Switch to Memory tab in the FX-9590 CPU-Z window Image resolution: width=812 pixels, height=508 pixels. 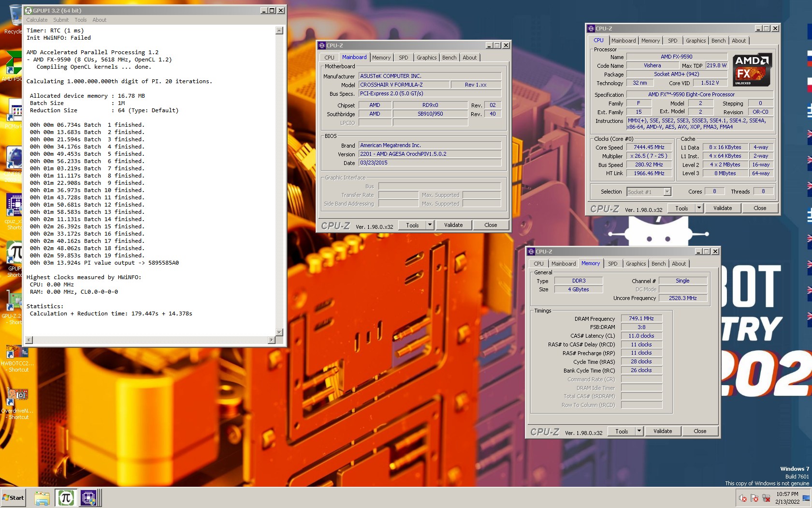click(651, 41)
